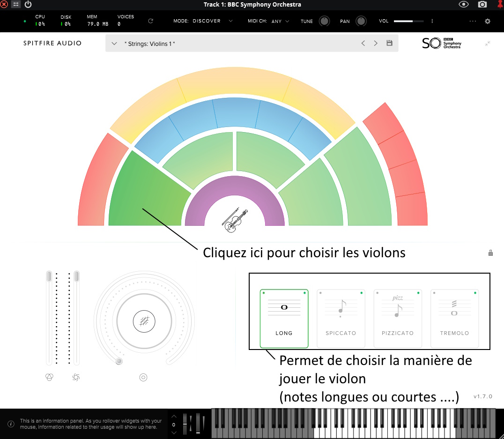504x439 pixels.
Task: Click the camera snapshot icon
Action: pos(482,4)
